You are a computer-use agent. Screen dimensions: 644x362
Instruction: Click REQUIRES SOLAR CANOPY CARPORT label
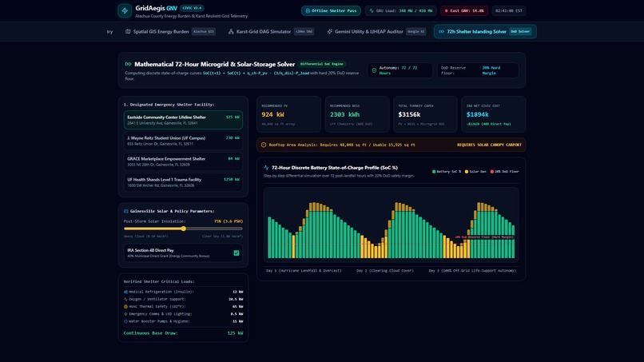tap(489, 145)
